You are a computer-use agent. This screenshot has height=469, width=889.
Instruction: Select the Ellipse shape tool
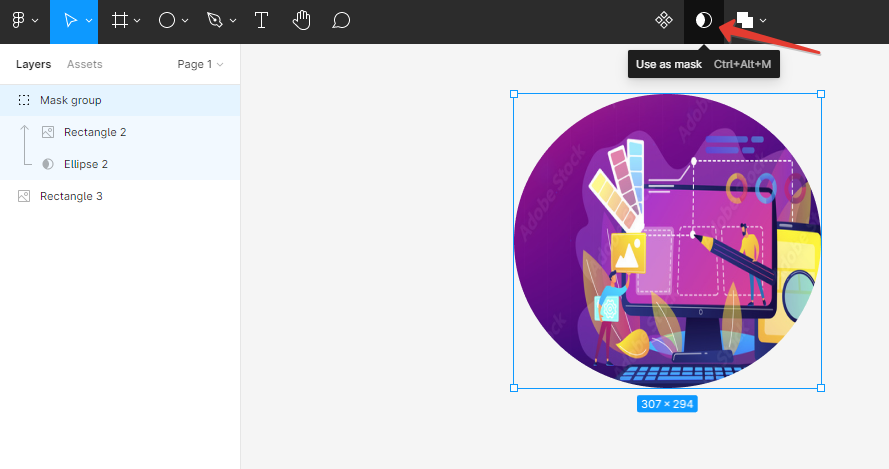(166, 20)
